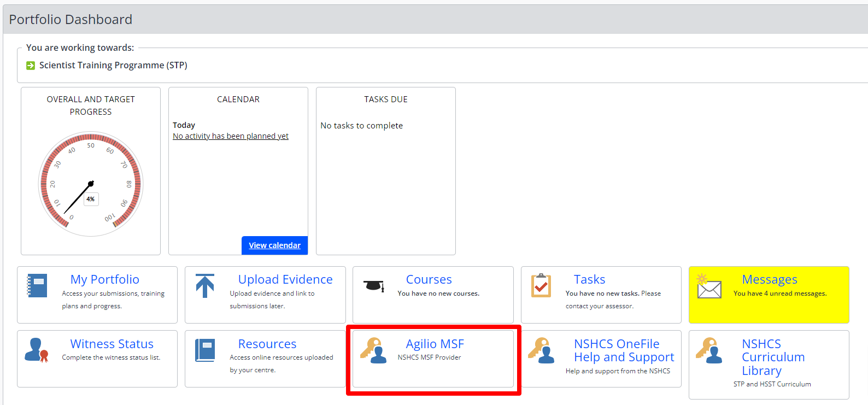Click the OVERALL AND TARGET PROGRESS heading
The image size is (868, 405).
(91, 105)
